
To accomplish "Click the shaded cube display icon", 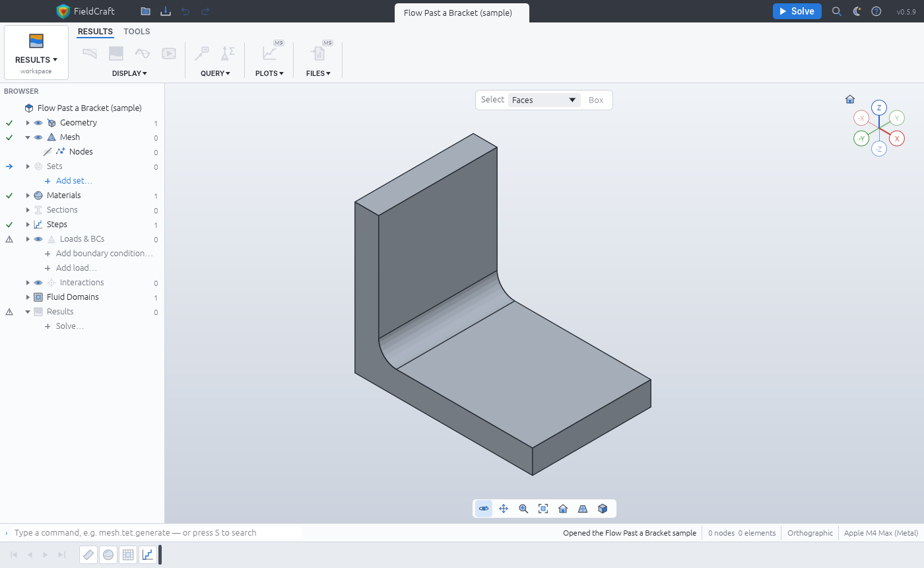I will coord(603,509).
